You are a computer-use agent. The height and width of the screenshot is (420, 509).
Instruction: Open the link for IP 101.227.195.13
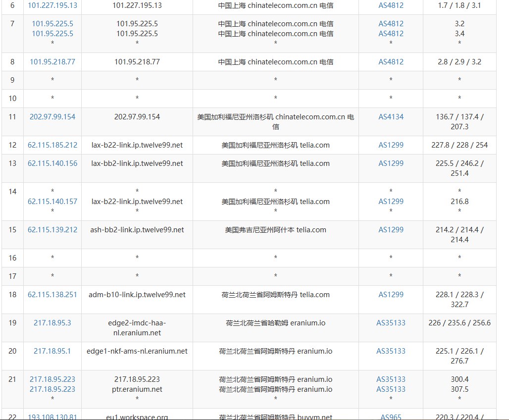coord(52,5)
